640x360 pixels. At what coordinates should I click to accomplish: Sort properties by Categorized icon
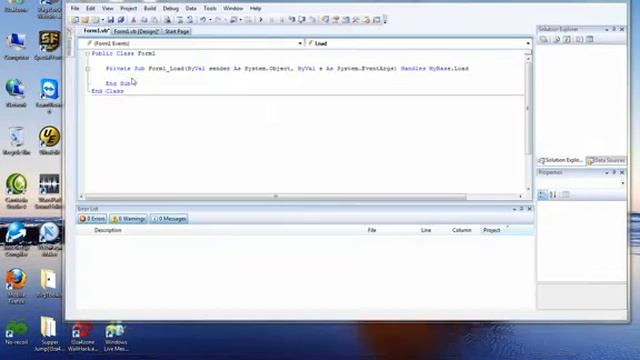(542, 195)
